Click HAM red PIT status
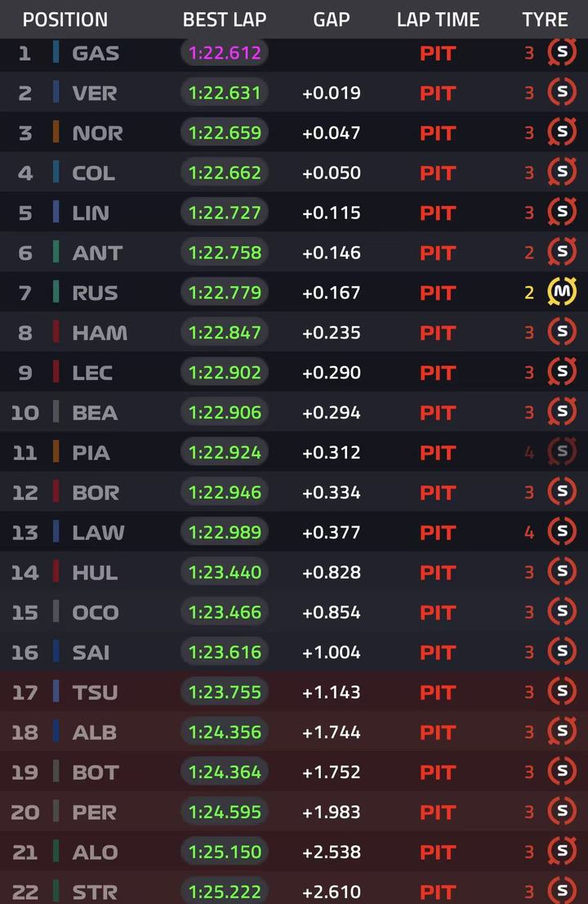This screenshot has width=588, height=904. coord(438,333)
